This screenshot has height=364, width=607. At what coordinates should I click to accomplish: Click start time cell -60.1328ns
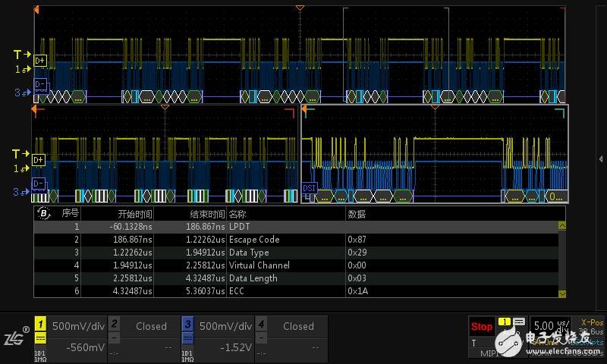131,227
